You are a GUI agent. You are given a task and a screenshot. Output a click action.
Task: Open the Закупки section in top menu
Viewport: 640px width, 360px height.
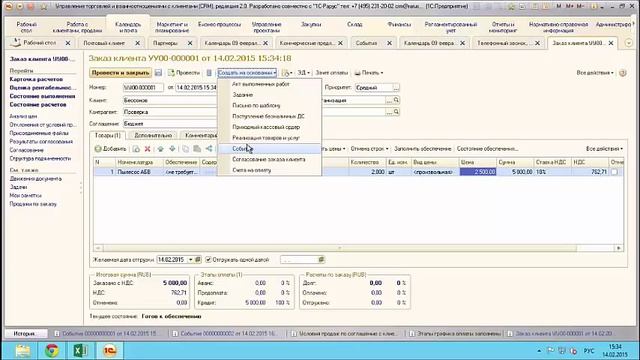(x=311, y=24)
